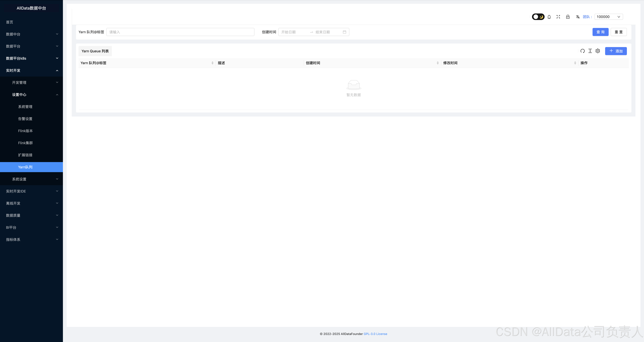This screenshot has width=644, height=342.
Task: Open the table column settings gear
Action: click(x=598, y=51)
